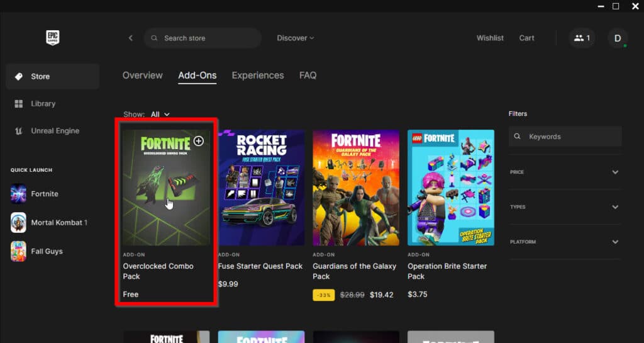
Task: Expand the Platform filter
Action: (615, 242)
